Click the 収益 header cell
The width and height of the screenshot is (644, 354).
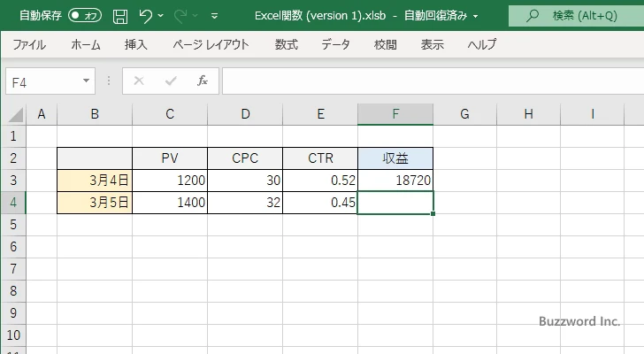[x=395, y=158]
